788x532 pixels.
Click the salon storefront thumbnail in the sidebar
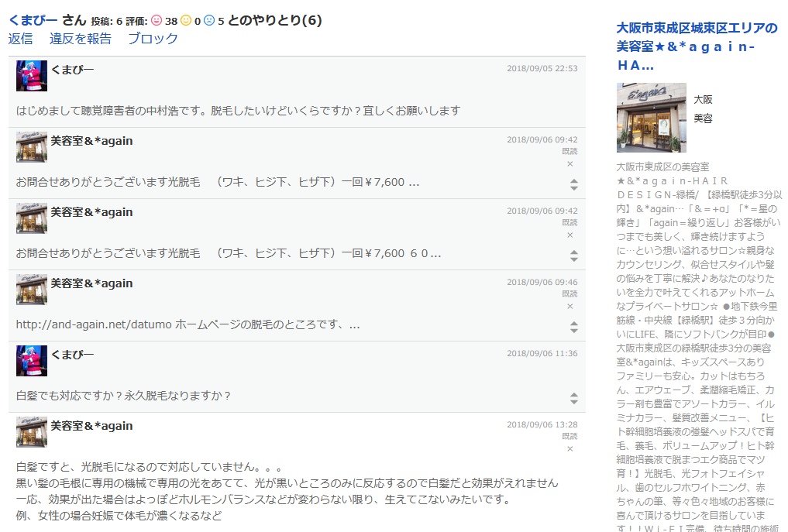click(x=651, y=118)
